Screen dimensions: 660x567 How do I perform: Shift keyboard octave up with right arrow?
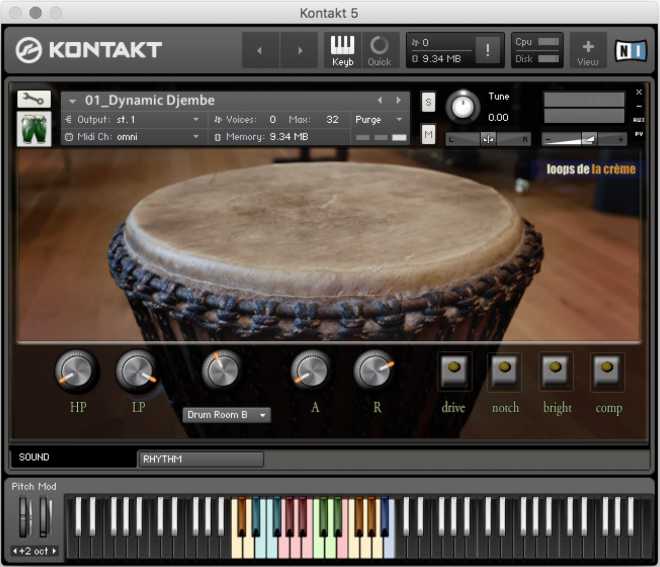[54, 551]
